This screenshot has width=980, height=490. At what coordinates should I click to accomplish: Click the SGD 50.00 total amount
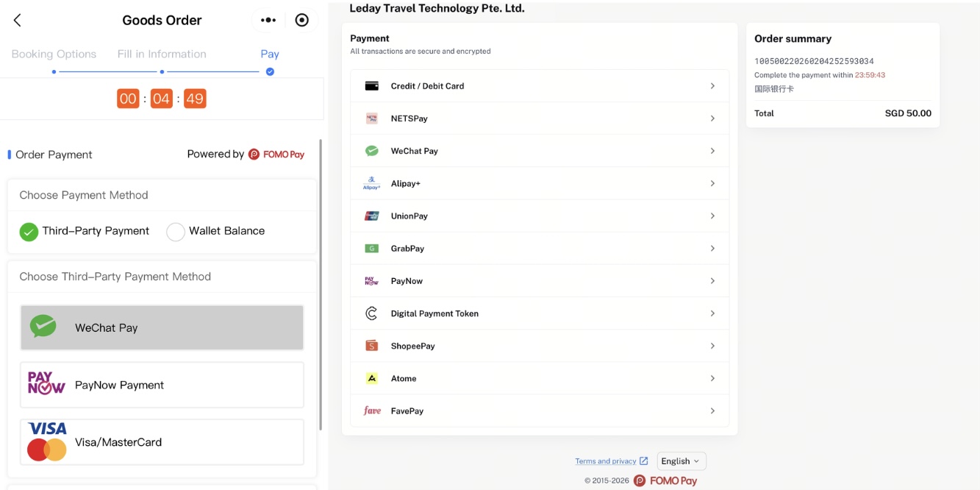pos(908,113)
